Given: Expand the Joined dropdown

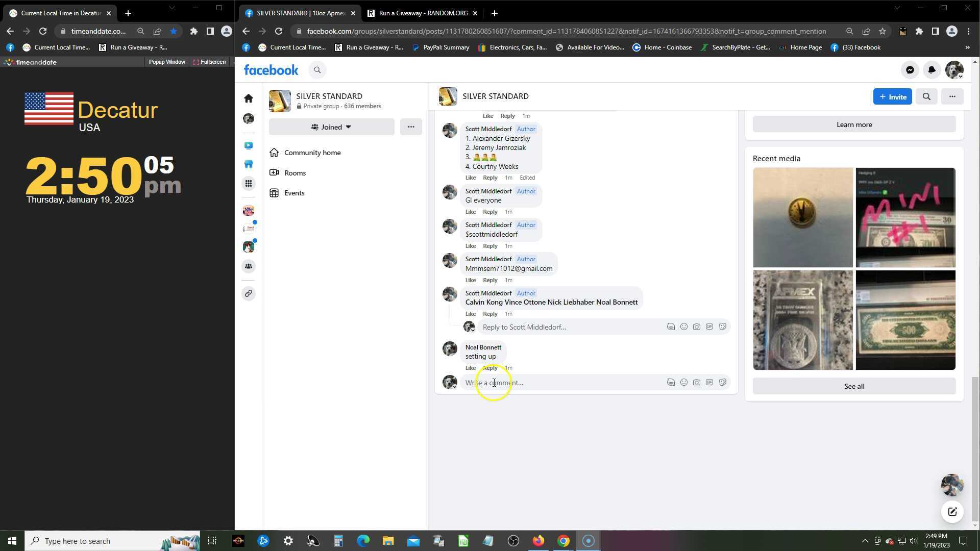Looking at the screenshot, I should (331, 127).
